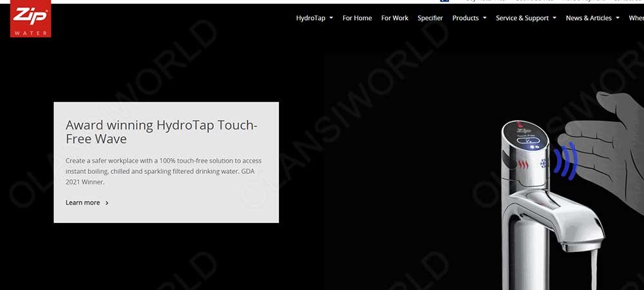The height and width of the screenshot is (290, 644).
Task: Open the For Work page
Action: (x=395, y=18)
